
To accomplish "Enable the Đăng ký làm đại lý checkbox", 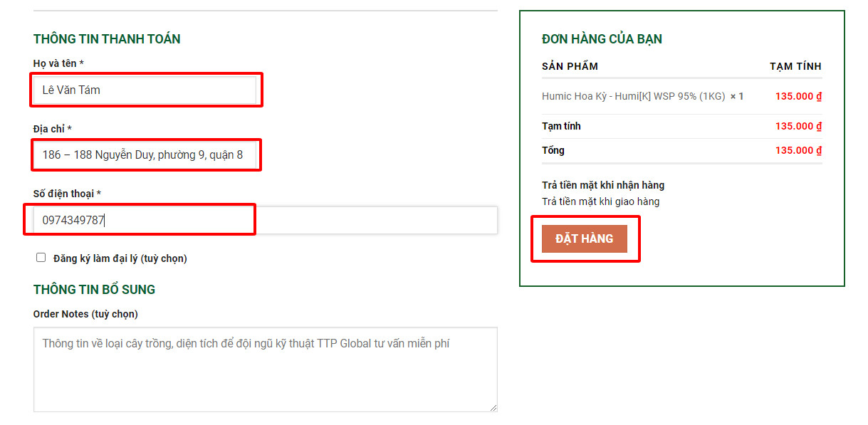I will (41, 257).
